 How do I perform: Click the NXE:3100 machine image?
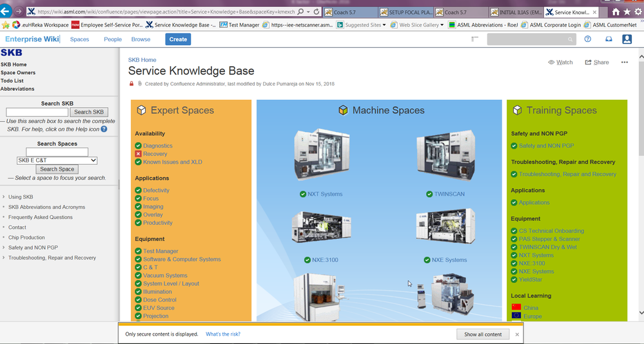322,227
